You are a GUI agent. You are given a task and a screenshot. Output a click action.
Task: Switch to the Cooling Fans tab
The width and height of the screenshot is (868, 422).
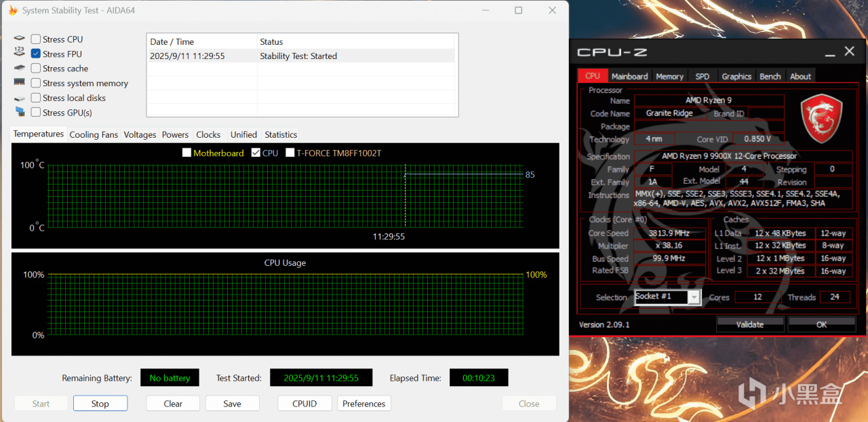pyautogui.click(x=94, y=134)
